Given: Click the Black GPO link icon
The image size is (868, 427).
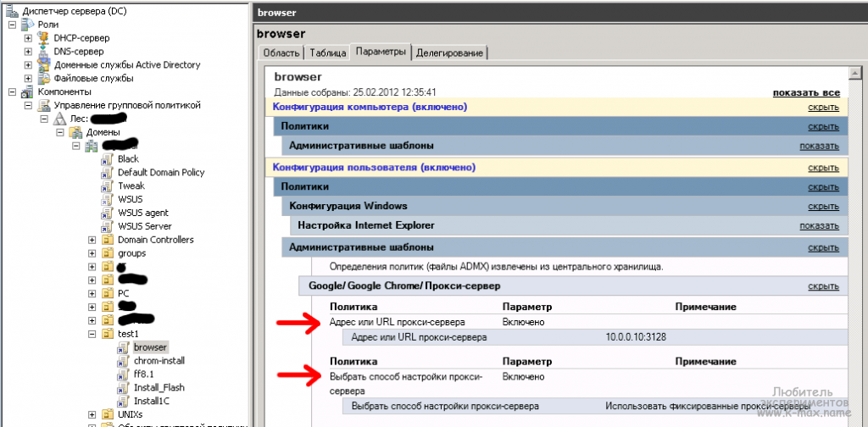Looking at the screenshot, I should coord(108,159).
